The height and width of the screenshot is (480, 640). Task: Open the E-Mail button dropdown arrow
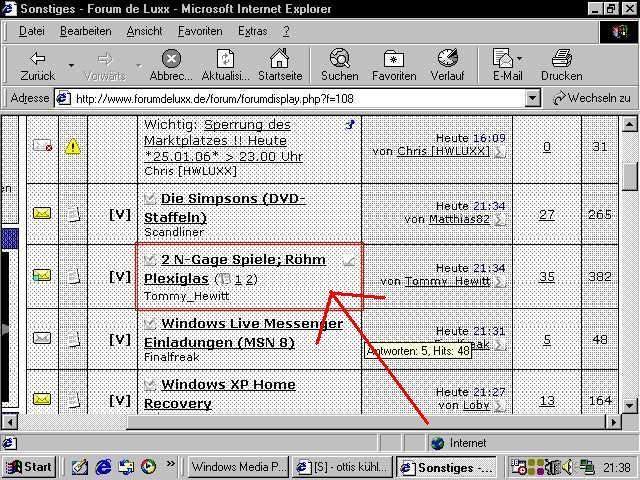click(x=519, y=59)
